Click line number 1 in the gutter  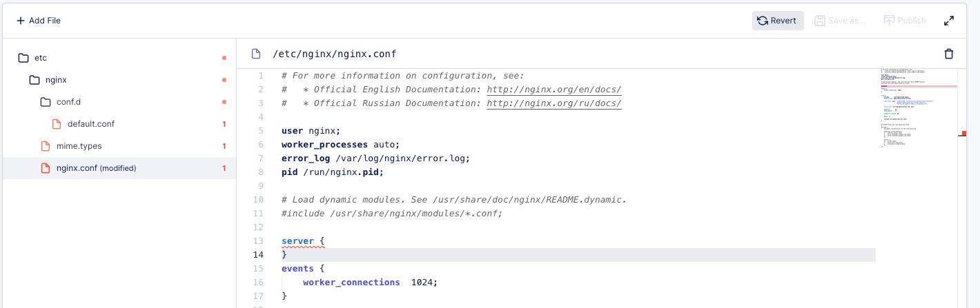[261, 76]
